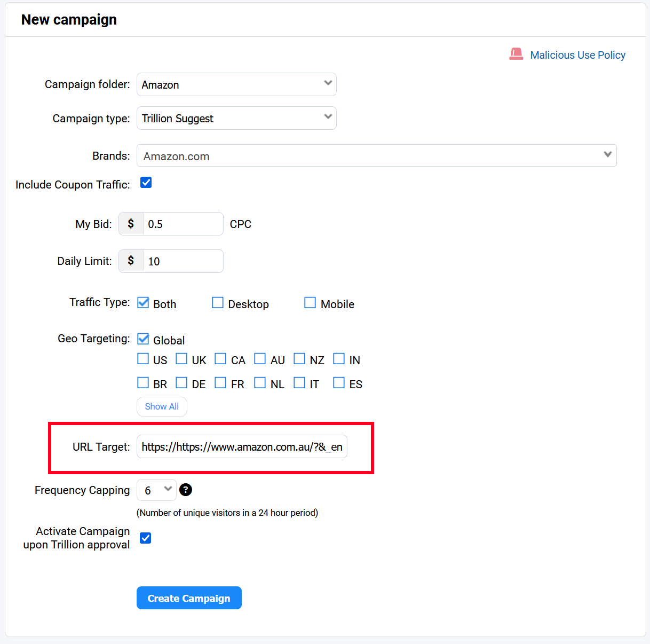The height and width of the screenshot is (644, 650).
Task: Check the US geo targeting box
Action: tap(143, 359)
